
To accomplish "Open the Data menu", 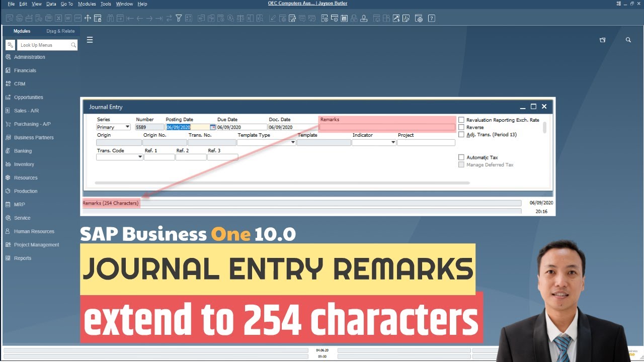I will (51, 4).
